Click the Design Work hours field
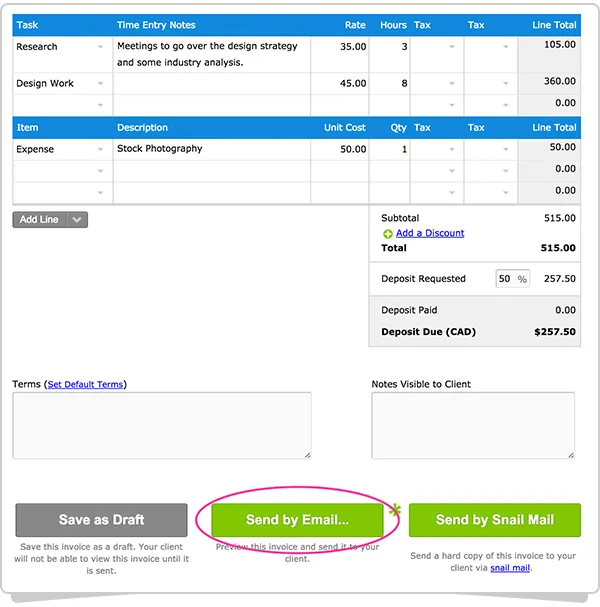The height and width of the screenshot is (607, 600). click(389, 84)
